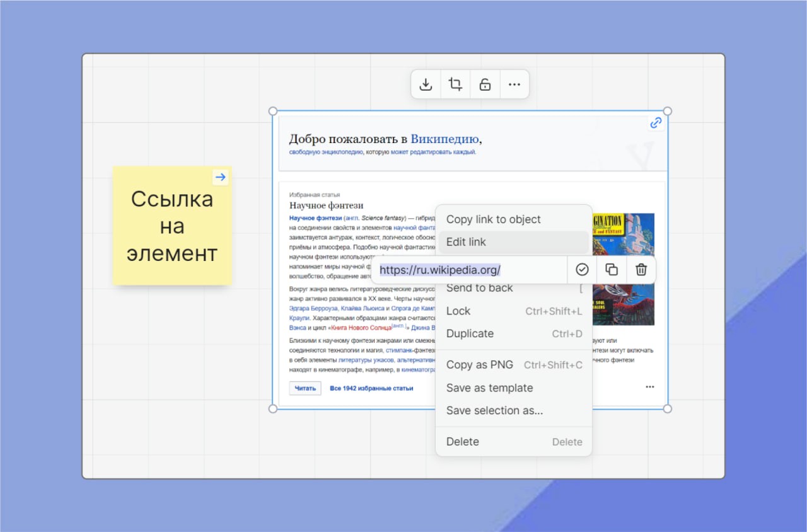This screenshot has height=532, width=807.
Task: Choose Copy link to object
Action: click(514, 219)
